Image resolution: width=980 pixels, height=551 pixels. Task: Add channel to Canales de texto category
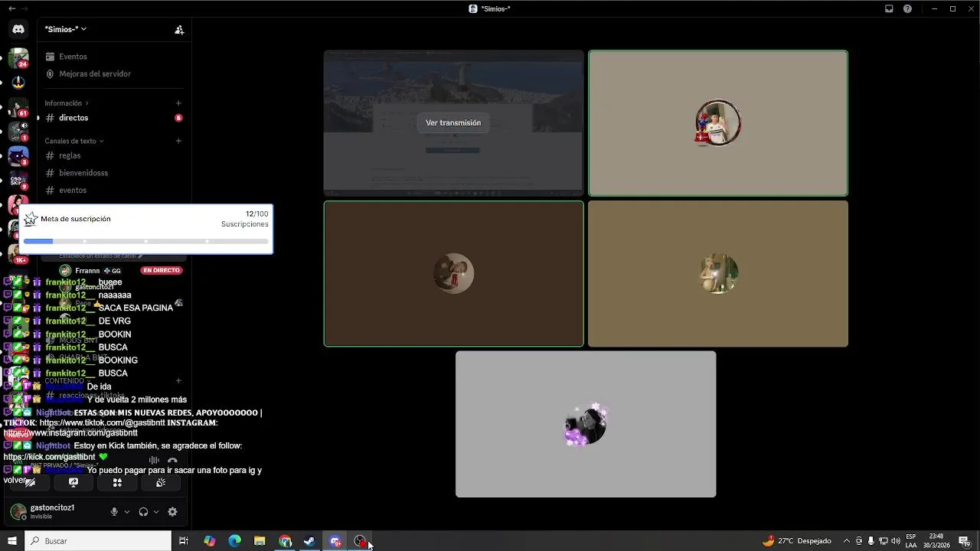[x=178, y=141]
